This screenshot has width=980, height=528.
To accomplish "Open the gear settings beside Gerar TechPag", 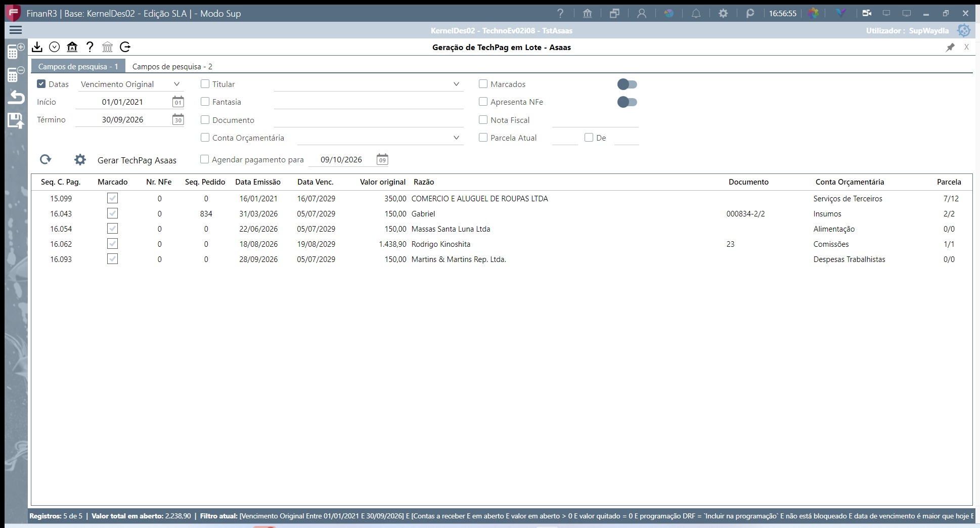I will pyautogui.click(x=80, y=160).
